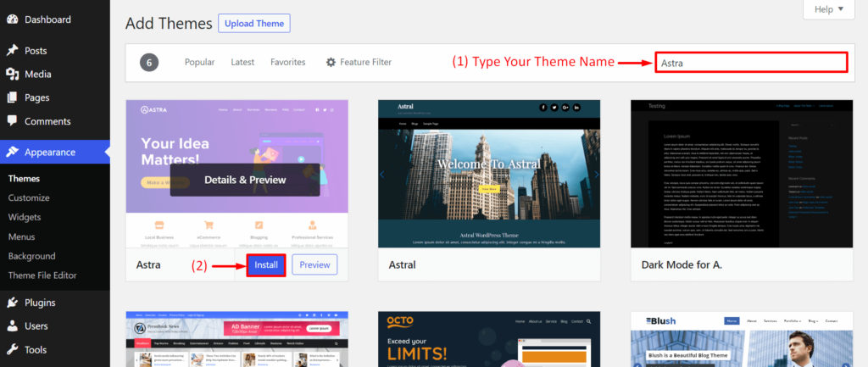Open the Help dropdown
Image resolution: width=868 pixels, height=367 pixels.
click(829, 8)
